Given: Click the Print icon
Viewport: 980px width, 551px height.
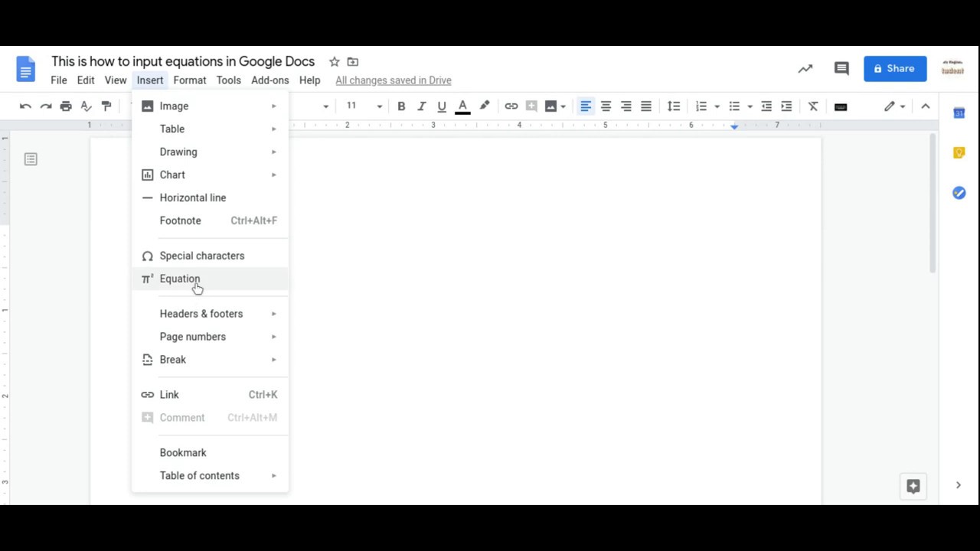Looking at the screenshot, I should click(x=66, y=106).
